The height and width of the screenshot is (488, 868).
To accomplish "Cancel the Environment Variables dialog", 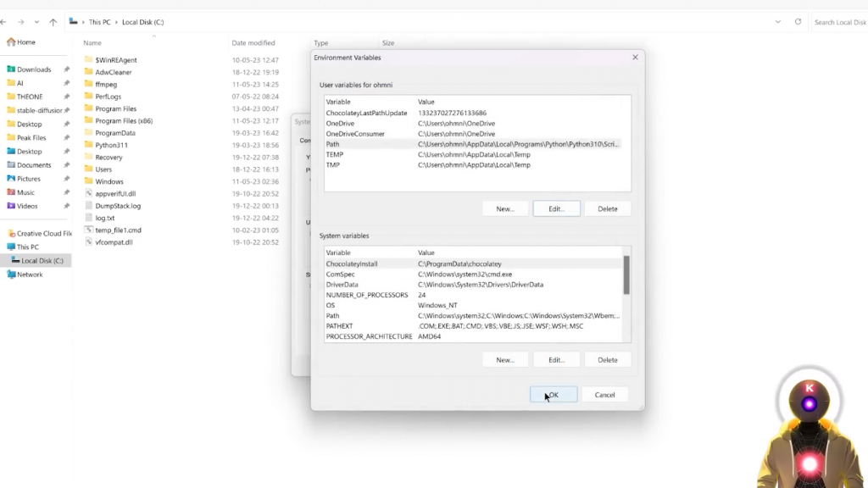I will (x=604, y=395).
